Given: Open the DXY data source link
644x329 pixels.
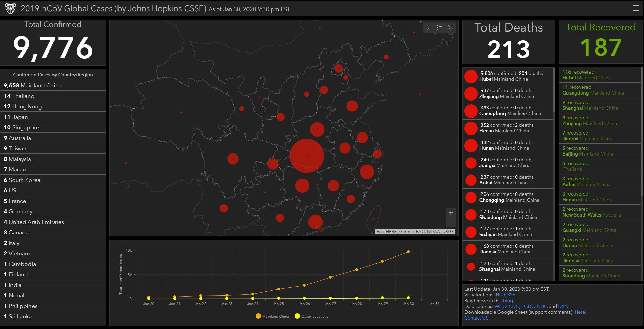Looking at the screenshot, I should coord(563,306).
